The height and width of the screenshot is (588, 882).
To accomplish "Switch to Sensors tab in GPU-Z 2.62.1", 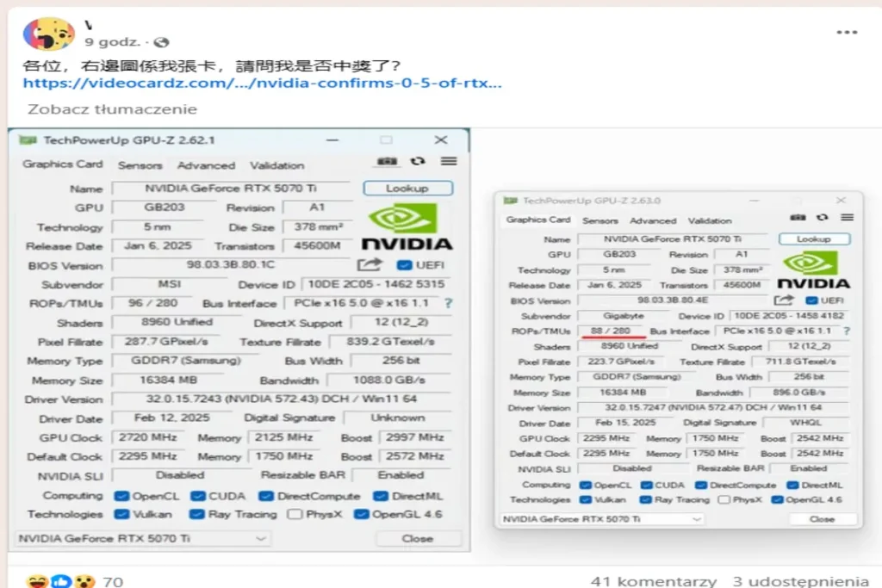I will pos(140,165).
